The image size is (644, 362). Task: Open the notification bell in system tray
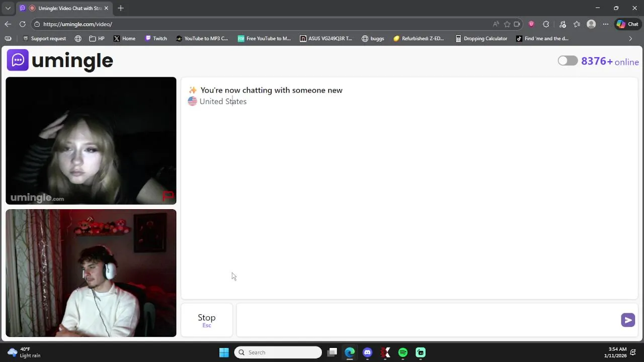click(633, 352)
